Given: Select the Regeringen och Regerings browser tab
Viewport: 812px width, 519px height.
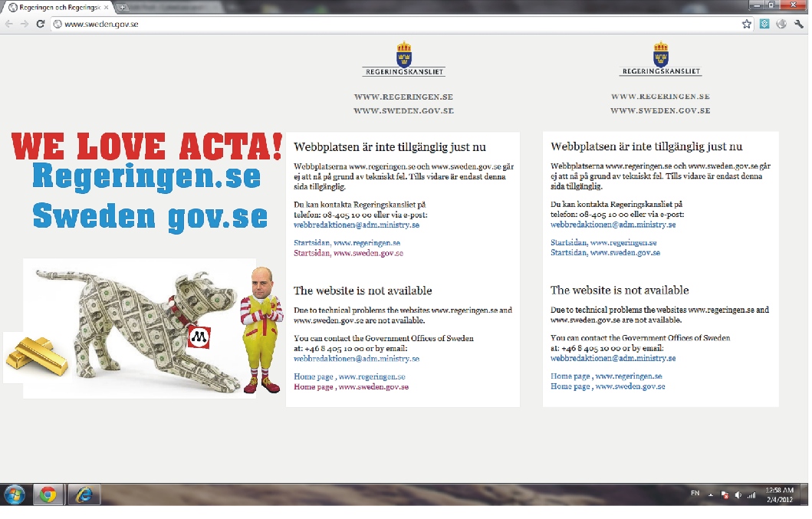Looking at the screenshot, I should click(58, 7).
